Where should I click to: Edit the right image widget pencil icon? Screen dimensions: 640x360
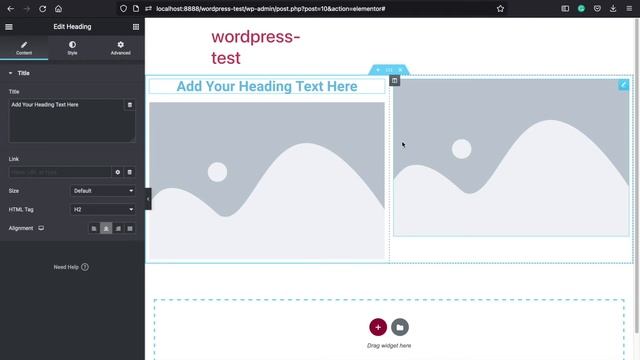coord(623,85)
